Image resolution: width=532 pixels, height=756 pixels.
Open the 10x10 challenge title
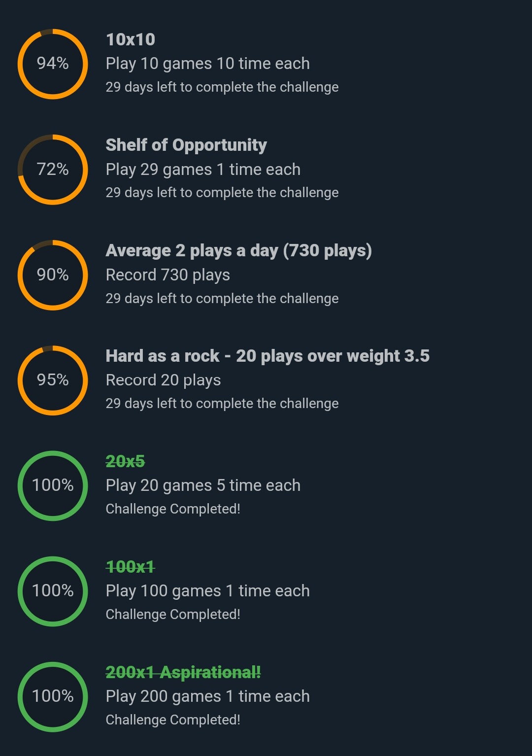coord(131,39)
